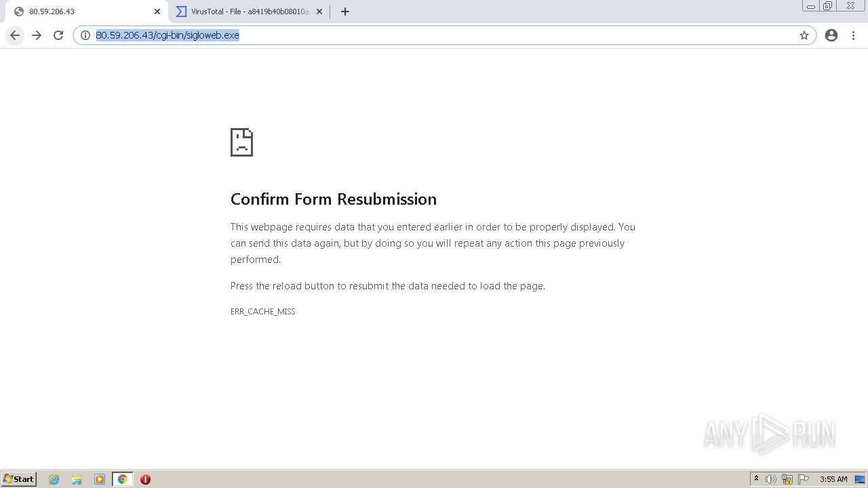
Task: Show hidden tray icons arrow
Action: [x=756, y=479]
